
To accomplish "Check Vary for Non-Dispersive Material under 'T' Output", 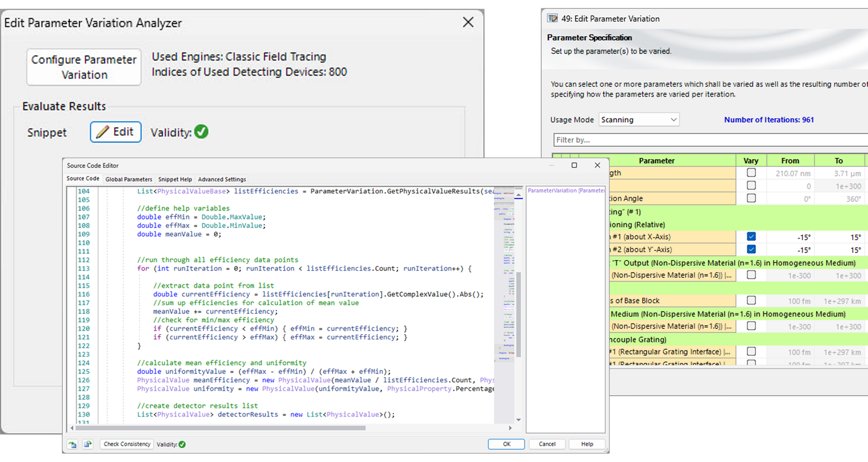I will point(751,275).
